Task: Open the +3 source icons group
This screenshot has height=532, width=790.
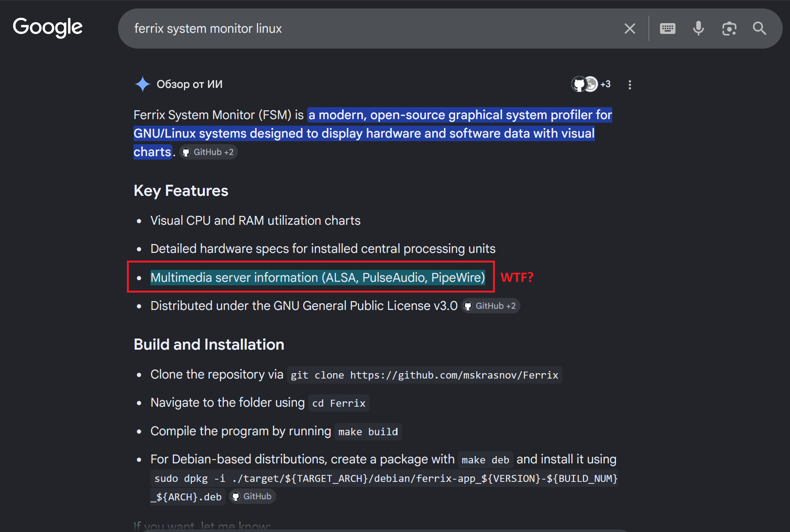Action: 591,84
